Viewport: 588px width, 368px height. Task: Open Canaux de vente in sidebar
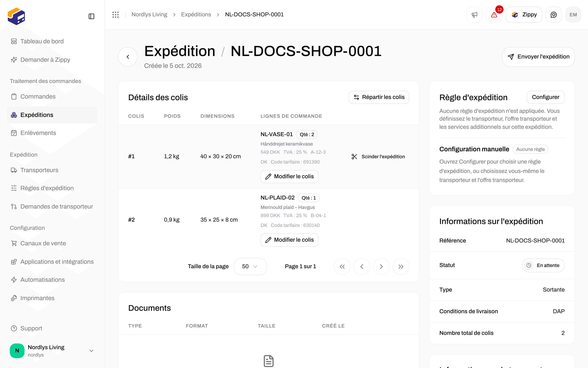click(52, 243)
